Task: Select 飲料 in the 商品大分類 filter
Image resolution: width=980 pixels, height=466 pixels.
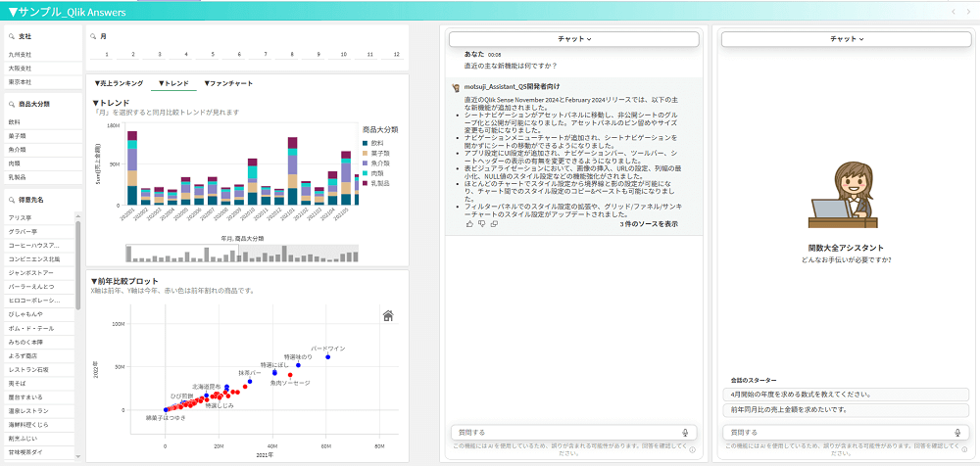Action: click(x=15, y=122)
